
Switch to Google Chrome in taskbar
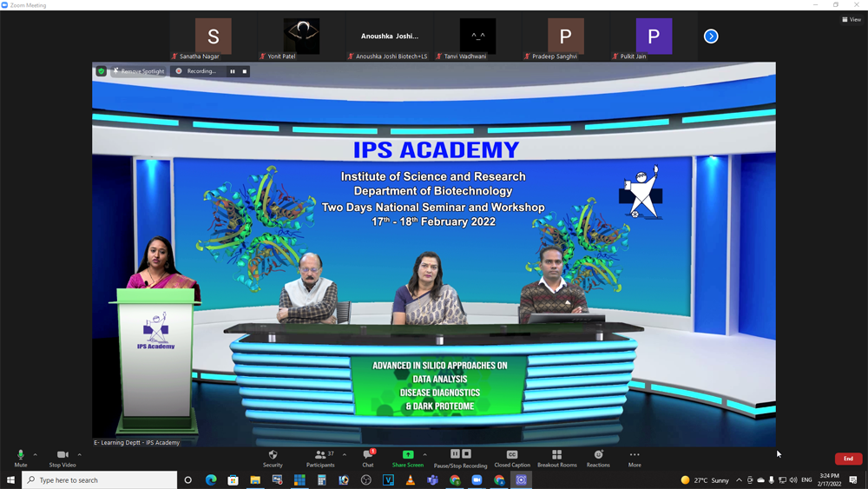click(455, 480)
